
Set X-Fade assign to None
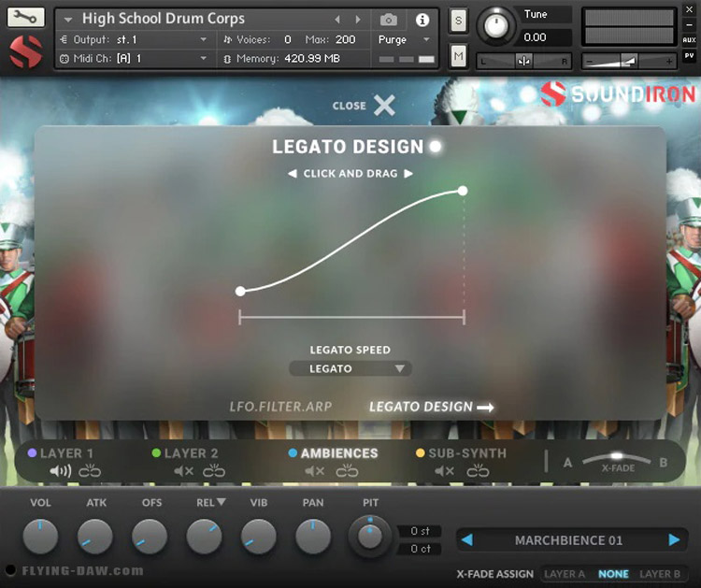[613, 574]
